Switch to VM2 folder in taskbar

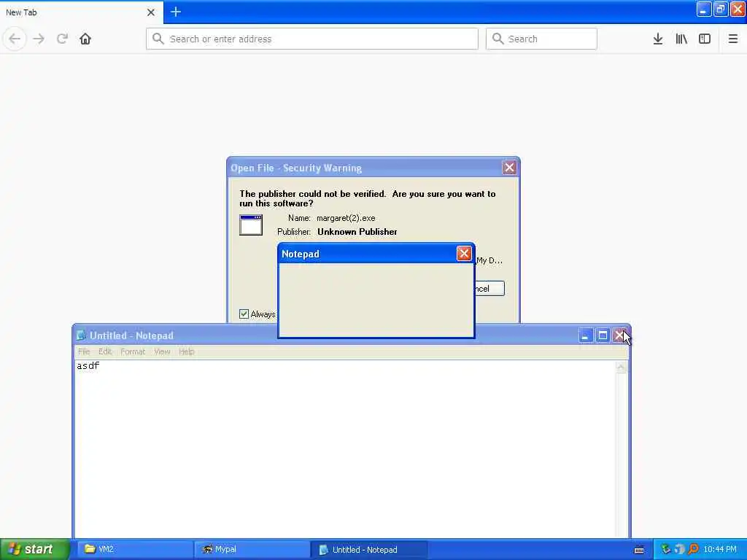(x=135, y=549)
